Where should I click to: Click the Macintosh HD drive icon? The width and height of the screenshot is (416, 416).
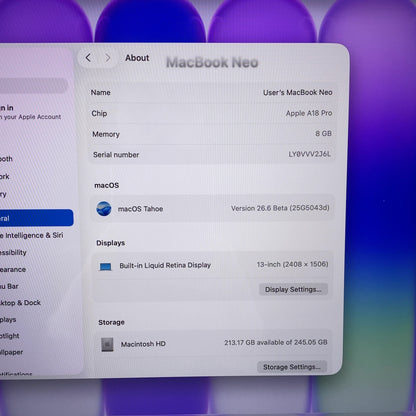(107, 344)
